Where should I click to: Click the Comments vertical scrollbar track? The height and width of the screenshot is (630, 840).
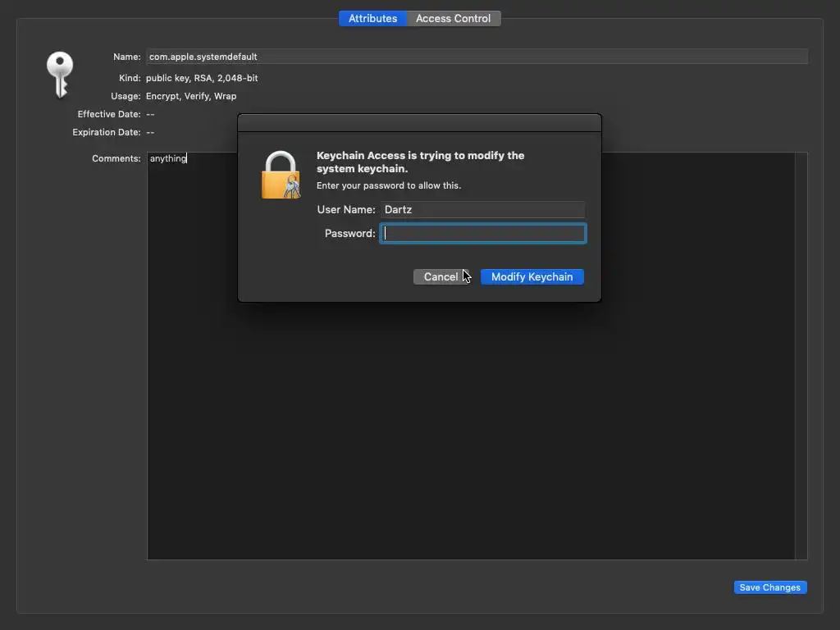pyautogui.click(x=801, y=356)
